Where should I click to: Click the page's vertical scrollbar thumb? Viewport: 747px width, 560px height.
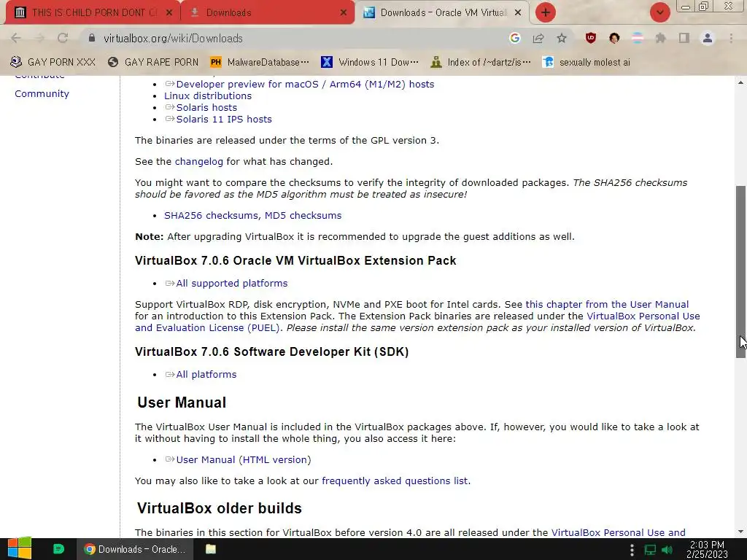[x=741, y=271]
